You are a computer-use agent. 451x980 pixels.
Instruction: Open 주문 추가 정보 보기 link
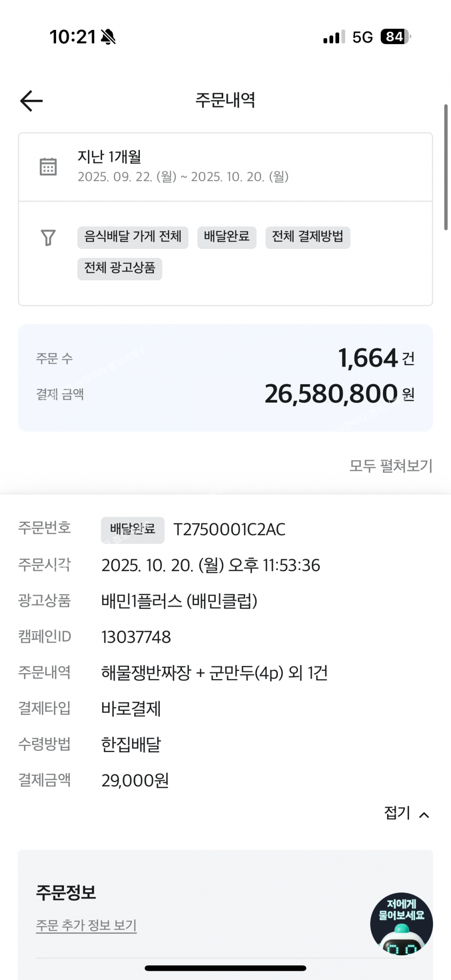(x=87, y=925)
